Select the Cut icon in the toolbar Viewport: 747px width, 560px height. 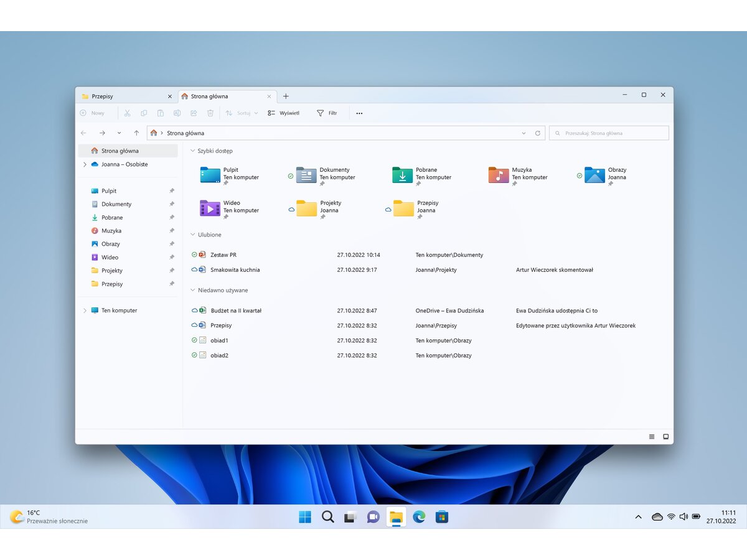pos(127,113)
